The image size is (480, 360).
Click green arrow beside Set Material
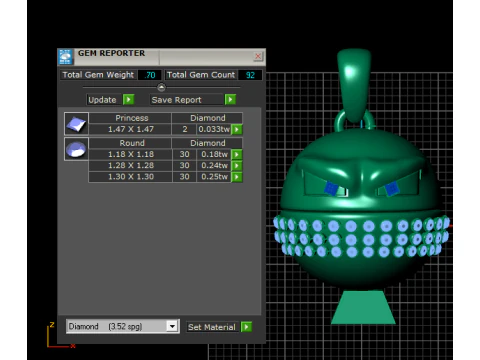246,327
